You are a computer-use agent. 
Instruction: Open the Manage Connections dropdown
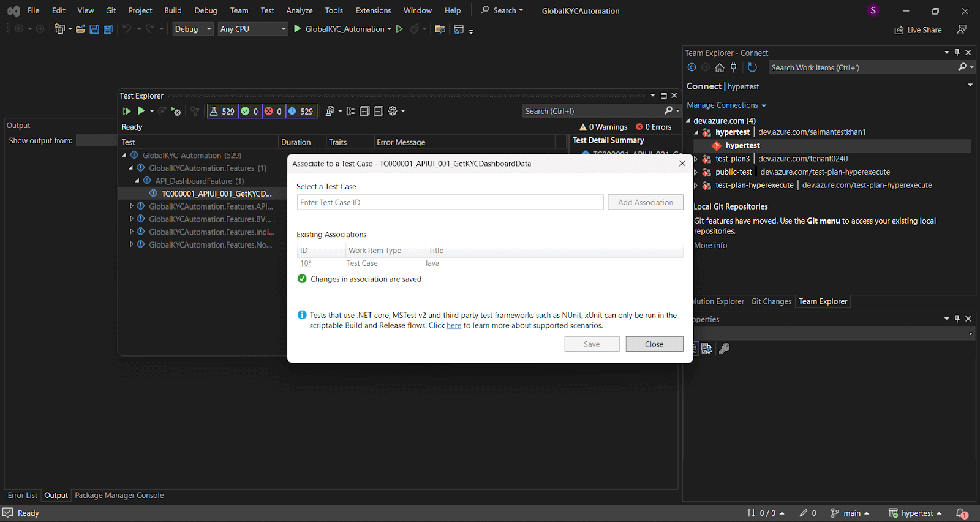coord(726,105)
